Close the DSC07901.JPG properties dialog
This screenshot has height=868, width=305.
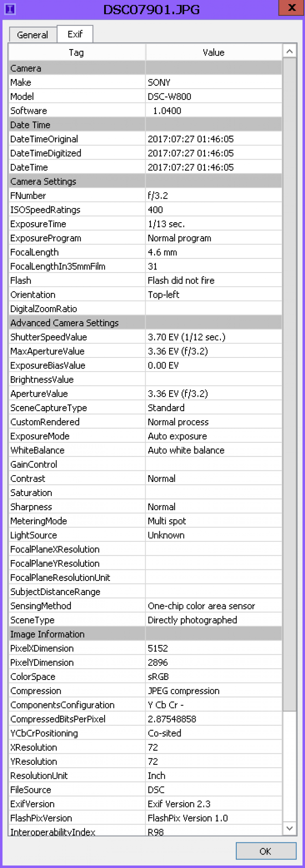[x=292, y=8]
